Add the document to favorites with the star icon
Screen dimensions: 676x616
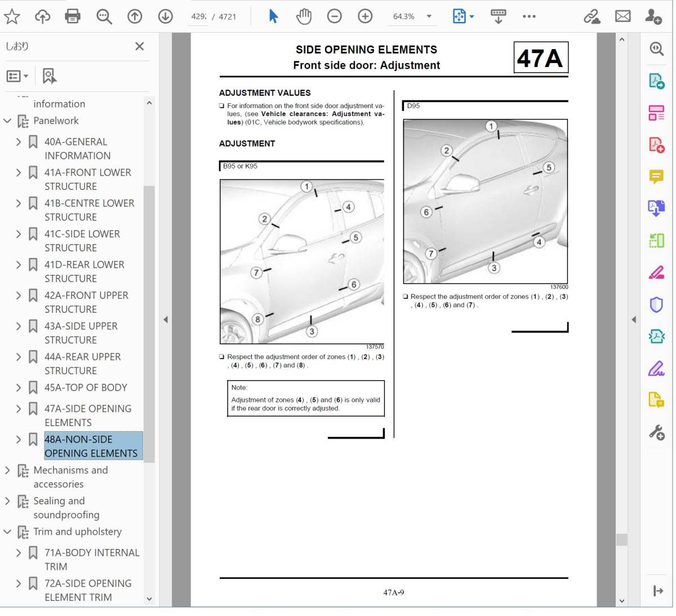[12, 16]
